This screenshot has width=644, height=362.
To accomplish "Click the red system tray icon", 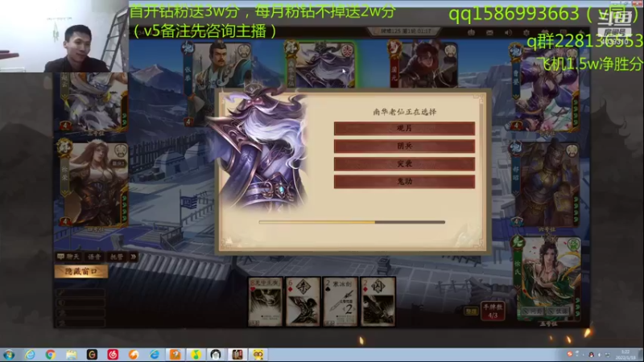I will tap(570, 354).
